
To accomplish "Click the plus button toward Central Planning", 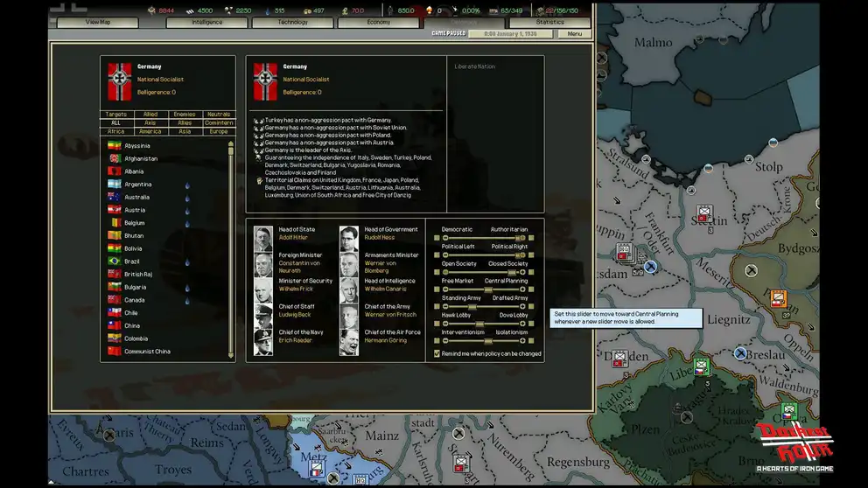I will pyautogui.click(x=524, y=289).
